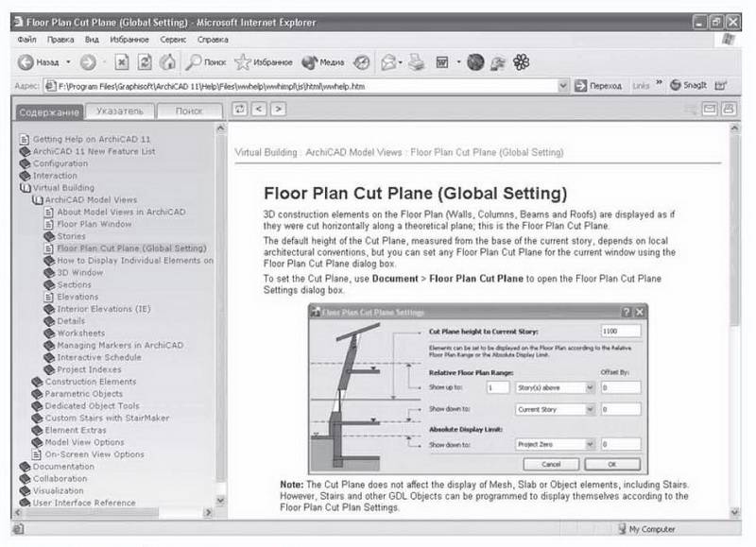Expand the Interactive Schedule book
This screenshot has height=547, width=756.
pos(99,358)
